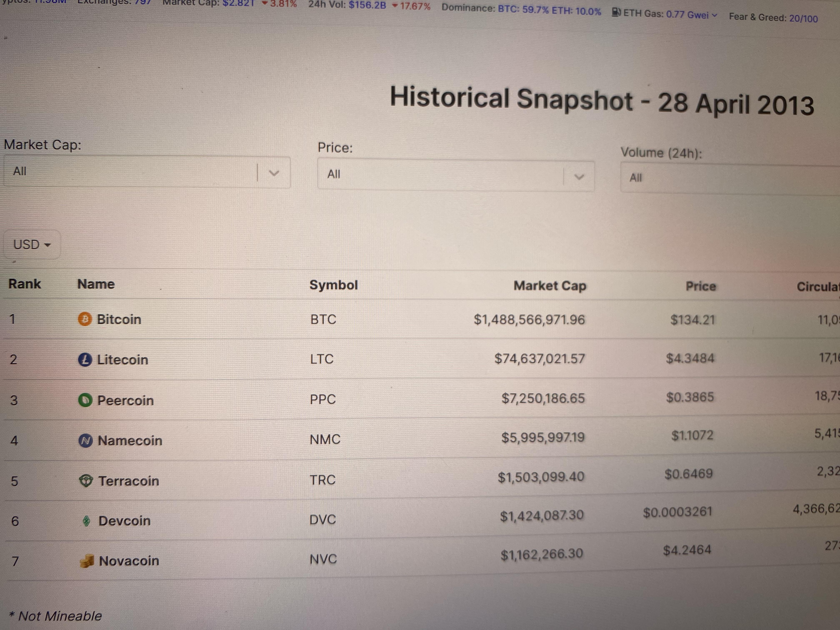840x630 pixels.
Task: Click Namecoin market cap $5,995,997.19
Action: point(543,437)
